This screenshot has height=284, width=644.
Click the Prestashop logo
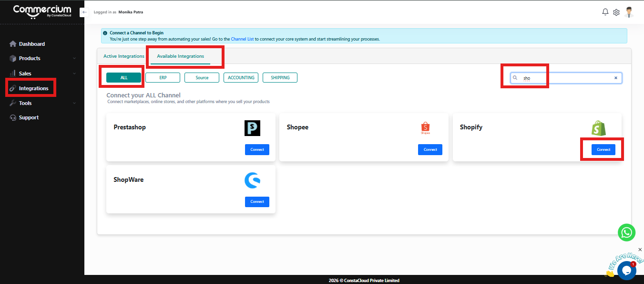[x=252, y=128]
